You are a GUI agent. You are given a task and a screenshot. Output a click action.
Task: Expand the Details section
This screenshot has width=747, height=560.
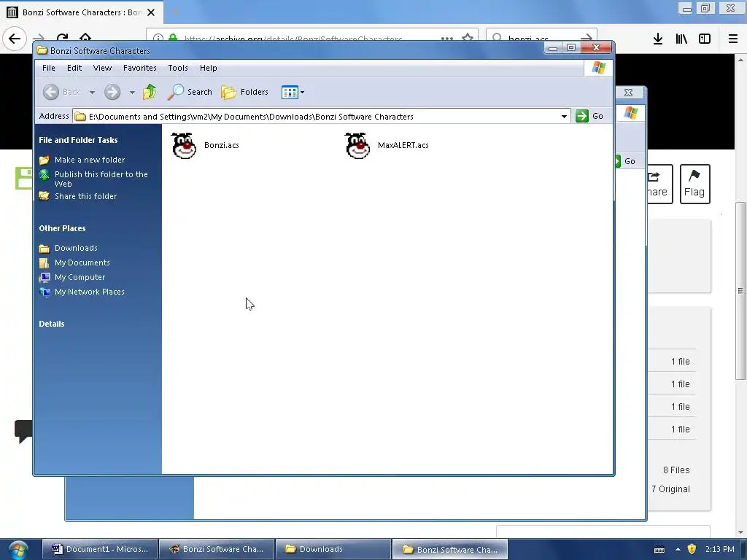[x=52, y=324]
